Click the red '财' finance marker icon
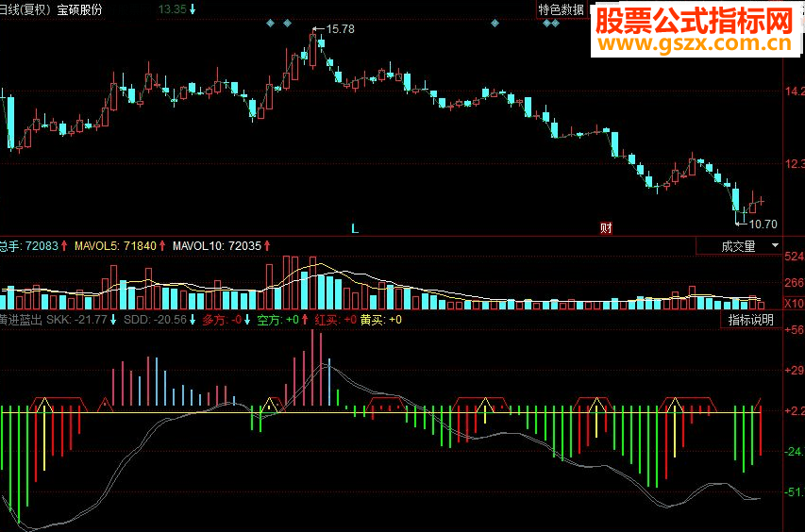 (606, 227)
